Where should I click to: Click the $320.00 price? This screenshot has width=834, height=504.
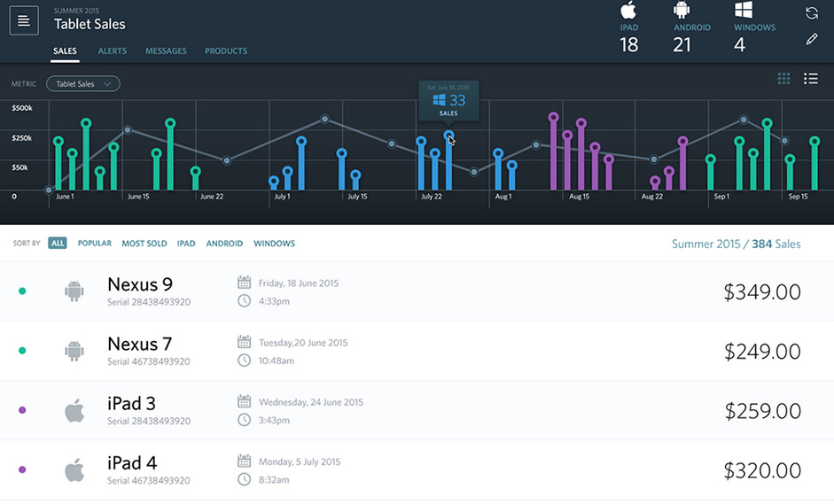point(762,470)
